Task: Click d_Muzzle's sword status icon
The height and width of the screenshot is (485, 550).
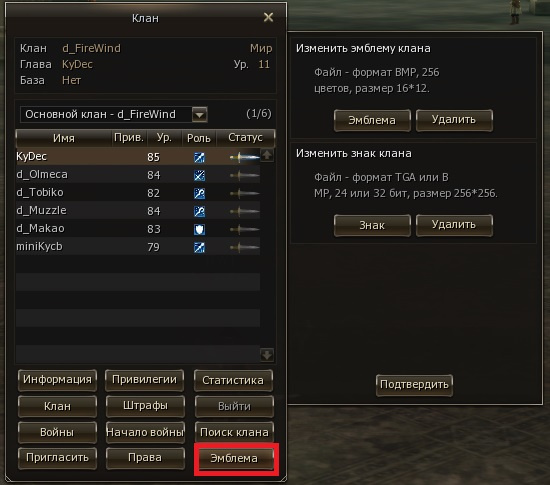Action: 244,211
